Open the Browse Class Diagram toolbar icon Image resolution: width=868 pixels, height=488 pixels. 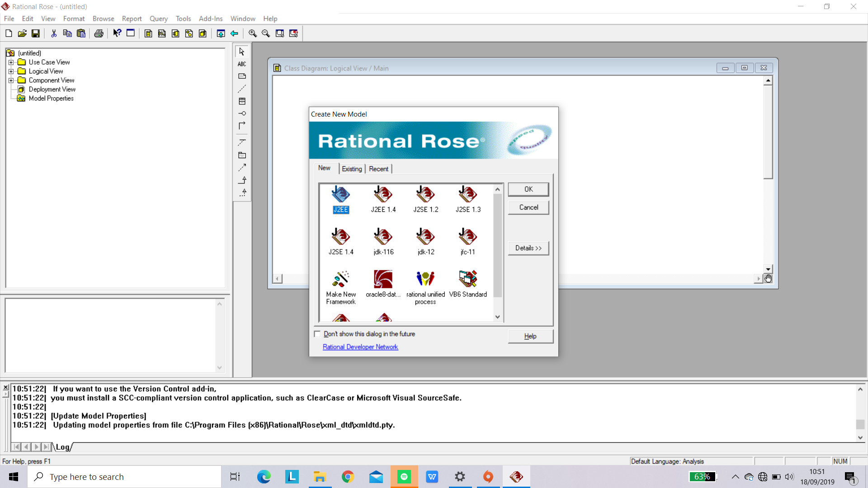(148, 33)
